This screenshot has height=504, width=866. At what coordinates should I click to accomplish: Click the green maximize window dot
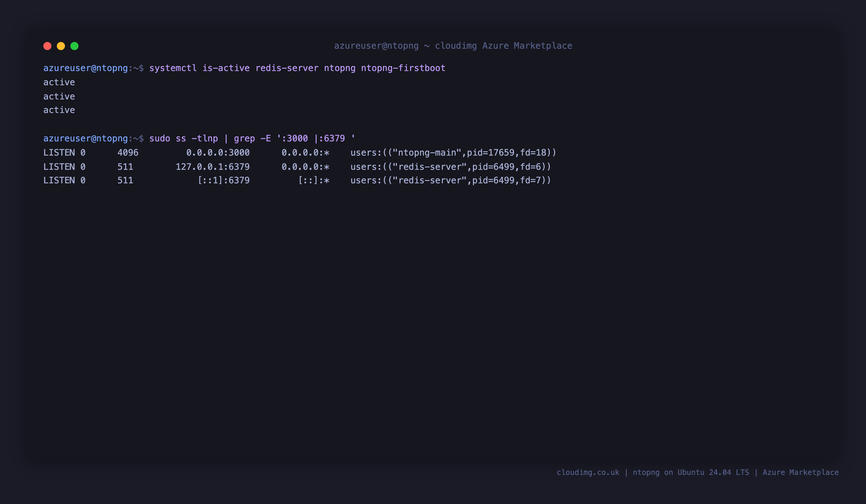tap(74, 46)
